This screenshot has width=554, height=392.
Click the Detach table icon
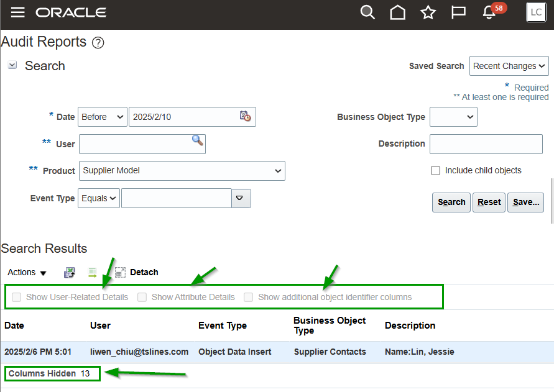point(120,272)
